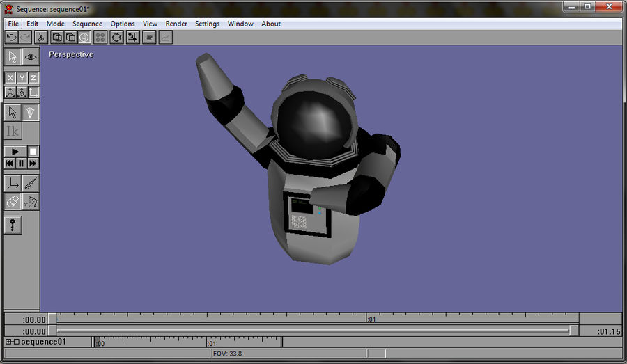
Task: Toggle show objects body display button
Action: 13,201
